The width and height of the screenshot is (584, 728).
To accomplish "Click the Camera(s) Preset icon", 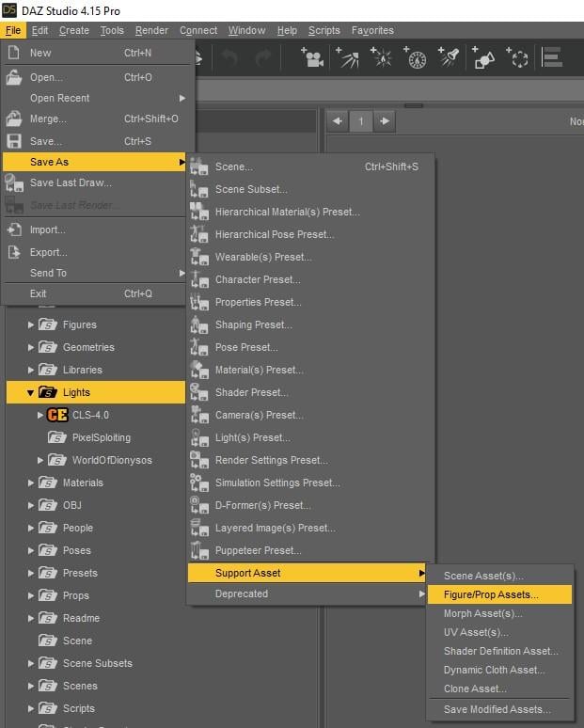I will (198, 415).
